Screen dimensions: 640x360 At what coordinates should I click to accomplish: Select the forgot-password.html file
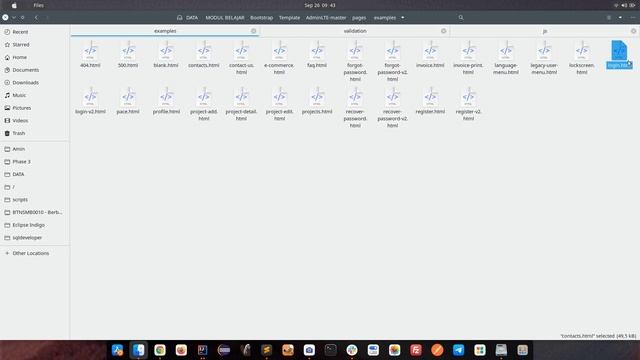coord(355,61)
